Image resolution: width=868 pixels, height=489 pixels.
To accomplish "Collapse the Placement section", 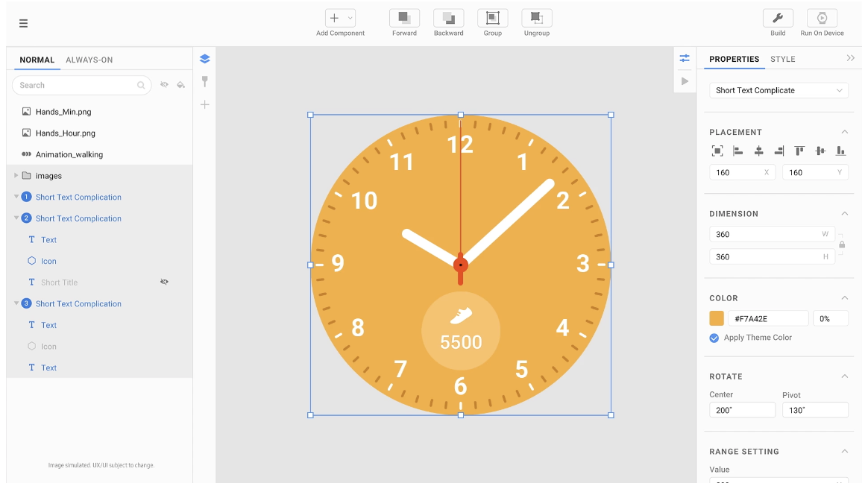I will point(844,132).
